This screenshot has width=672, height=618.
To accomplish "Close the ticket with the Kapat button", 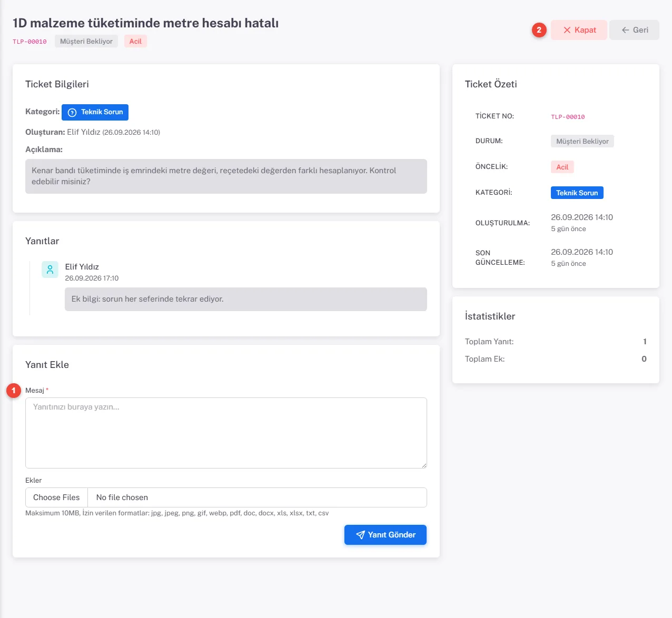I will tap(579, 30).
